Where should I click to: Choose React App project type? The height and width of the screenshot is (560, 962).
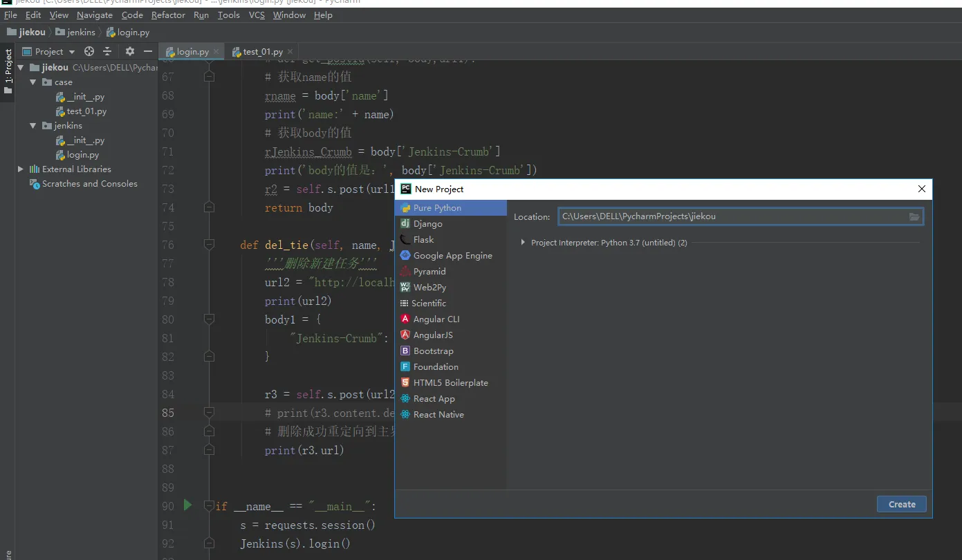coord(450,399)
